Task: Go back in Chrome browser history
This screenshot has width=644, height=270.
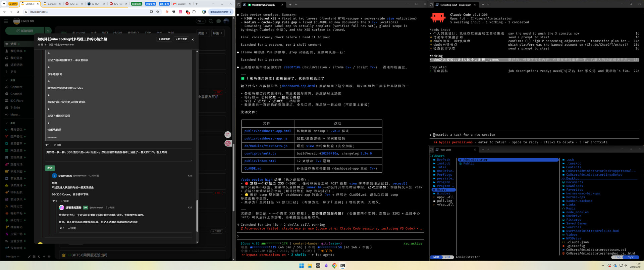Action: pyautogui.click(x=4, y=12)
